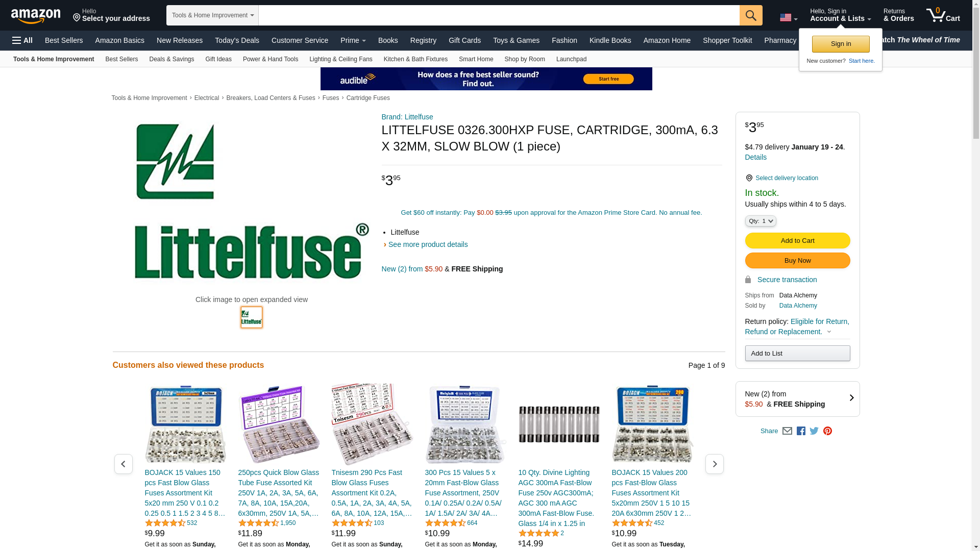Select the Littelfuse product thumbnail
The height and width of the screenshot is (551, 980).
pos(252,317)
